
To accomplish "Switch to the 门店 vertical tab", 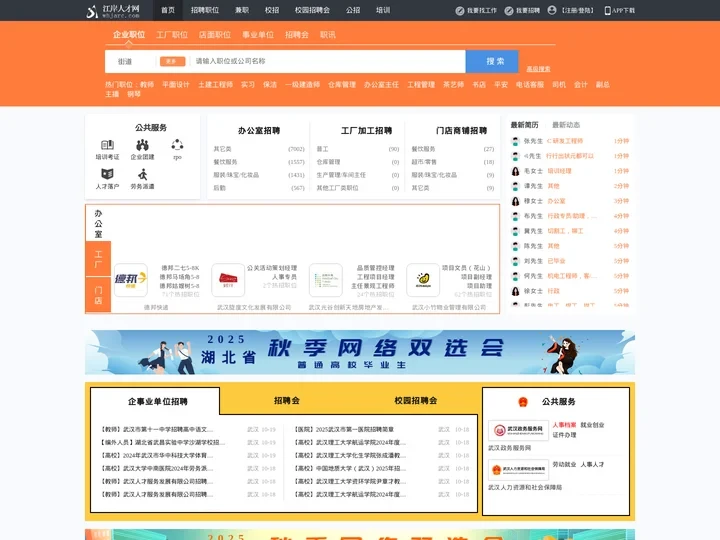I will click(98, 295).
